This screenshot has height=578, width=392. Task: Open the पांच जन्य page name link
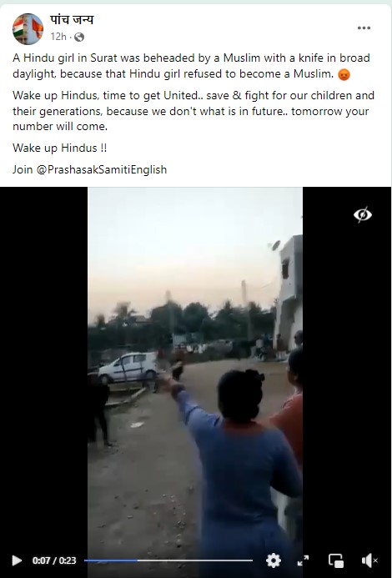(x=72, y=19)
